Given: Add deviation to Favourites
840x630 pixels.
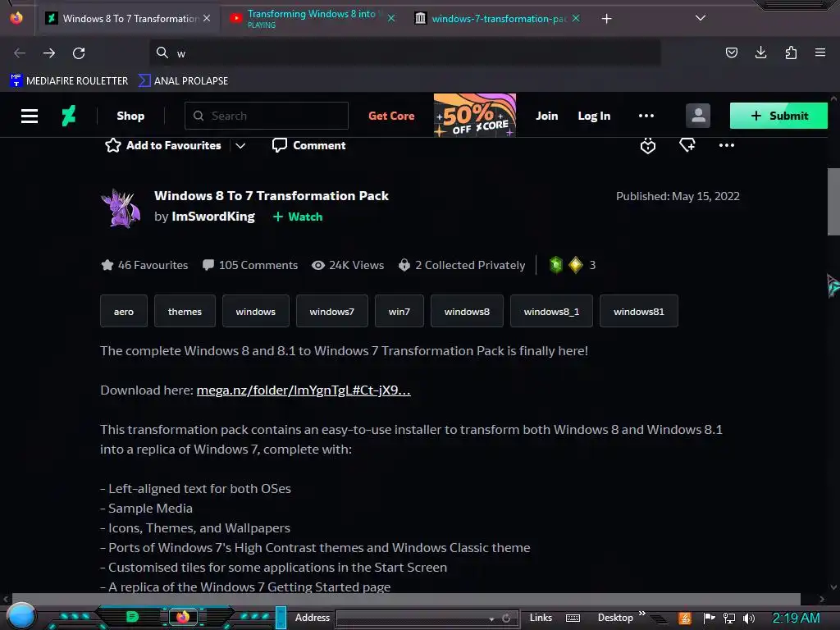Looking at the screenshot, I should click(163, 145).
